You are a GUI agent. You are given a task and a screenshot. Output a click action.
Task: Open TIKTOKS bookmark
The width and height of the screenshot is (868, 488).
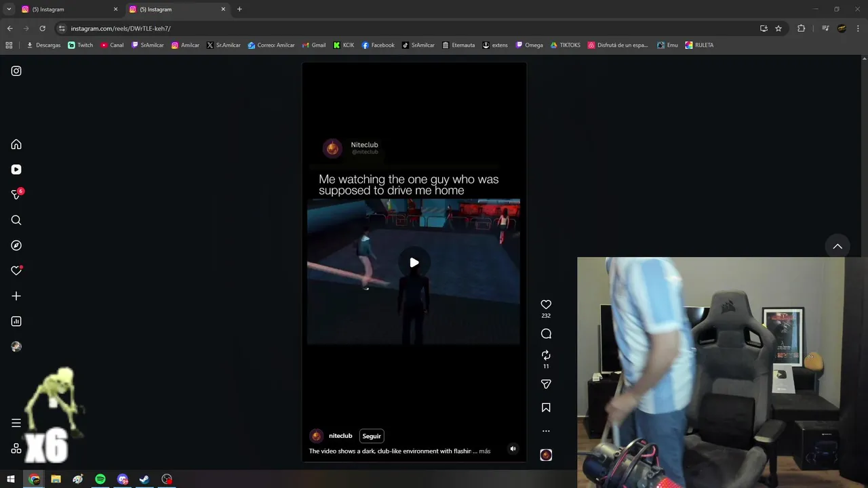click(566, 45)
